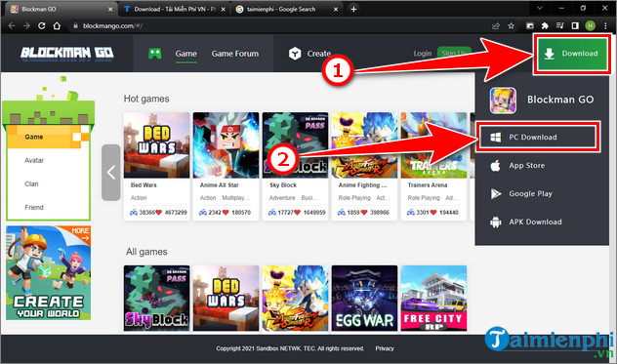Viewport: 617px width, 364px height.
Task: Click the All games heading
Action: point(146,252)
